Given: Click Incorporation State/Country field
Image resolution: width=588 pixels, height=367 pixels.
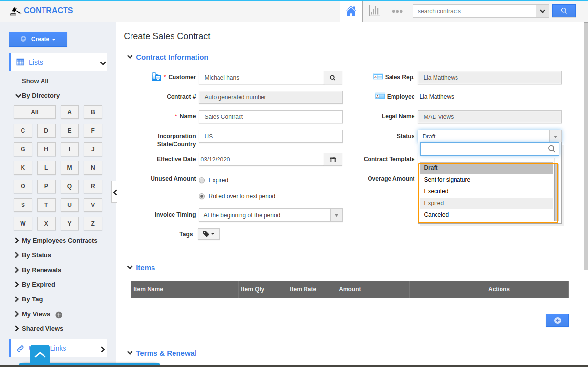Looking at the screenshot, I should 270,136.
